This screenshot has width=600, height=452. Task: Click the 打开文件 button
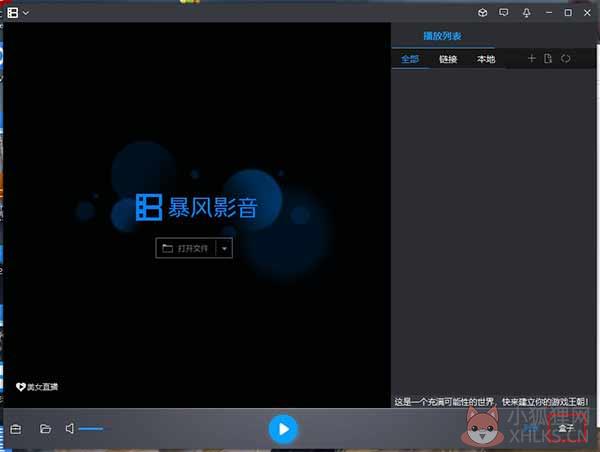click(186, 248)
